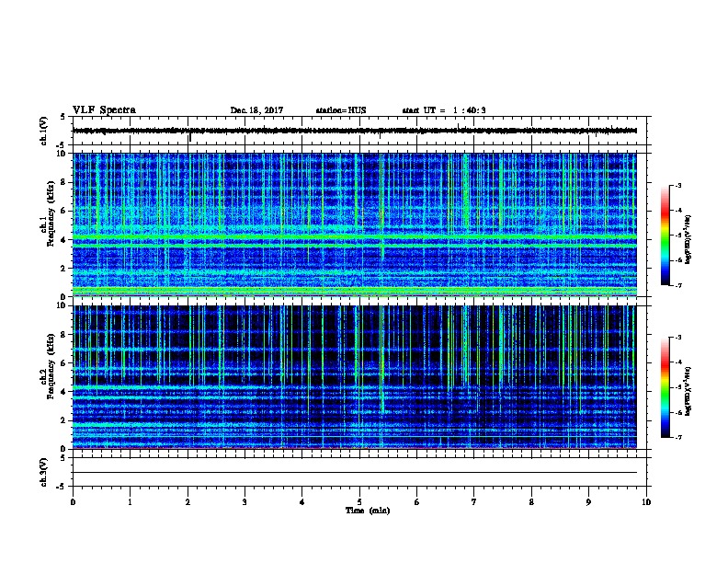The image size is (728, 563).
Task: Click the ch.2 color scale bar
Action: pos(665,387)
